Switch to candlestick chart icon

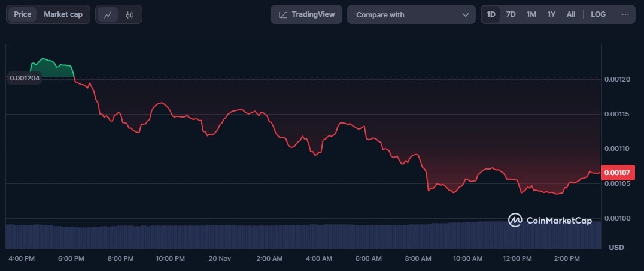[x=130, y=14]
